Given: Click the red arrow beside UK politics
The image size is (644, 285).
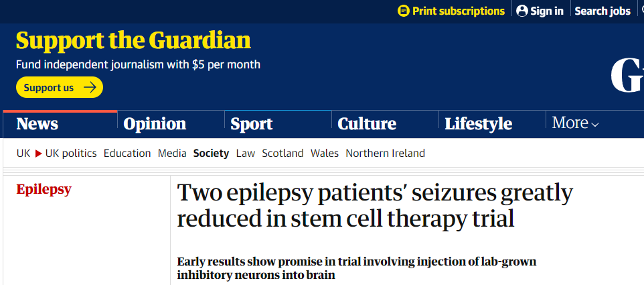Looking at the screenshot, I should pos(39,153).
